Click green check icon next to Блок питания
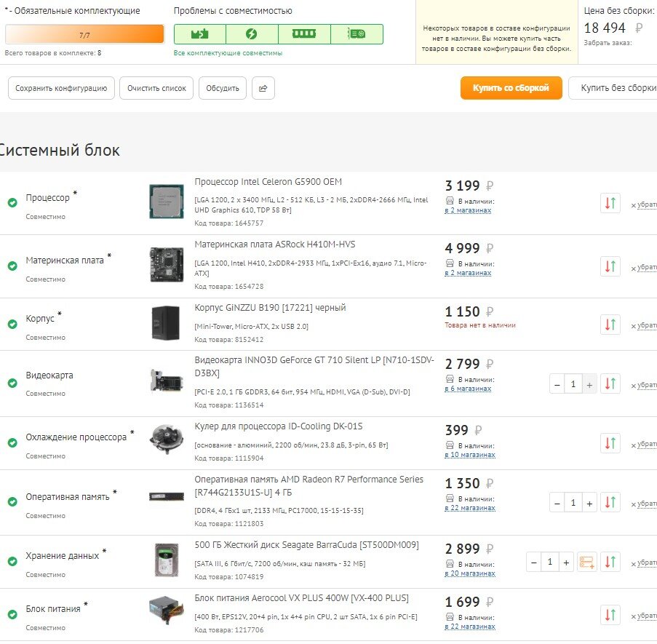657x644 pixels. tap(12, 614)
